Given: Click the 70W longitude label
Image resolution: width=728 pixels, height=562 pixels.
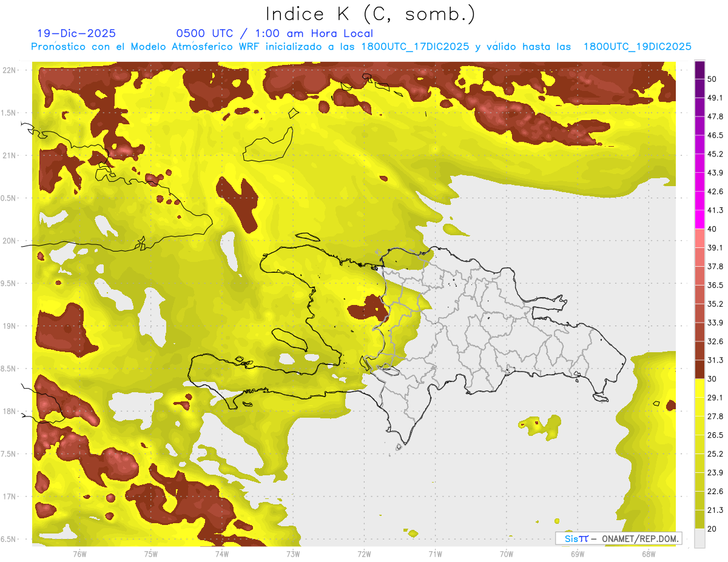Looking at the screenshot, I should pyautogui.click(x=507, y=554).
